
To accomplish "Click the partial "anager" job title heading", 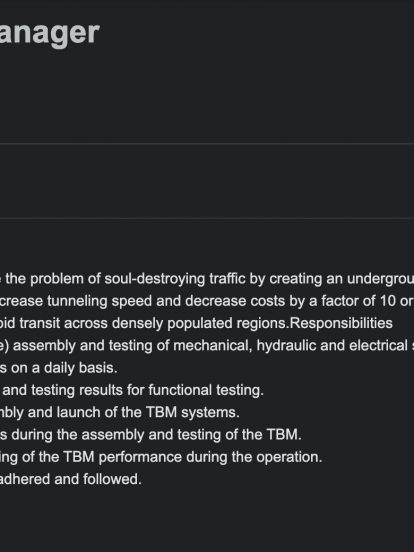I will (50, 34).
